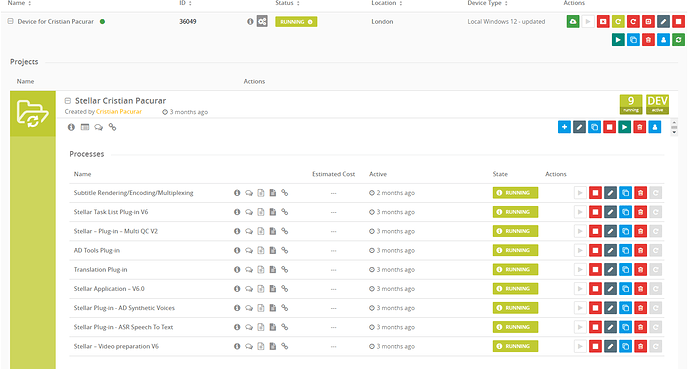This screenshot has height=369, width=690.
Task: Open device info icon beside ID 36049
Action: pyautogui.click(x=250, y=22)
